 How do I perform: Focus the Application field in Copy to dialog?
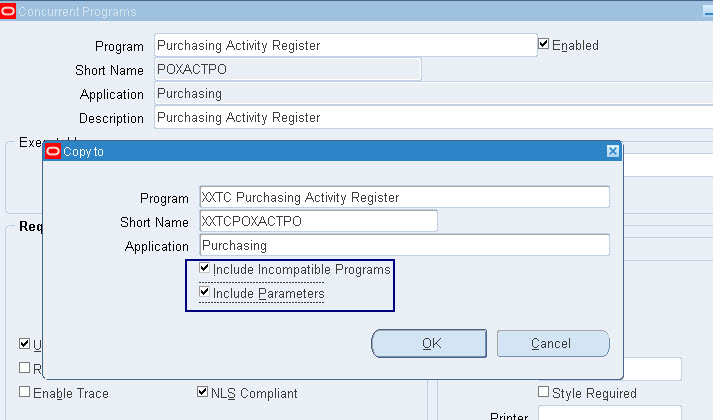pyautogui.click(x=404, y=245)
